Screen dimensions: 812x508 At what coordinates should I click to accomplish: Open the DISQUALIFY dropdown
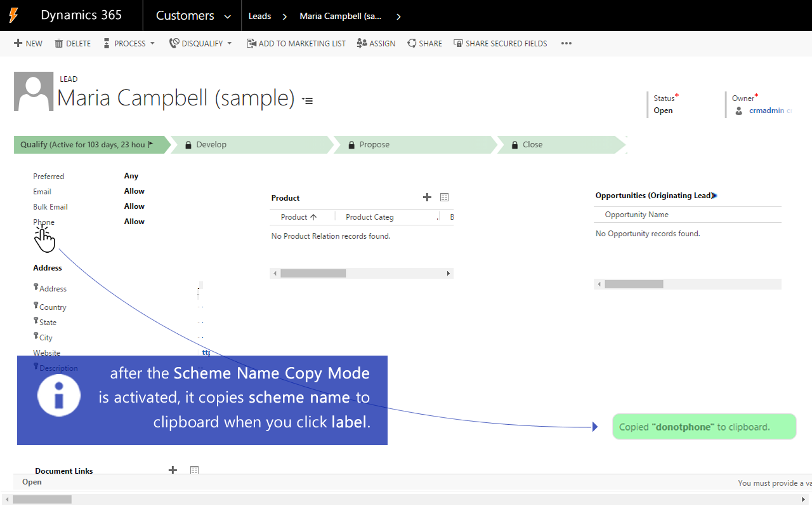[x=229, y=43]
